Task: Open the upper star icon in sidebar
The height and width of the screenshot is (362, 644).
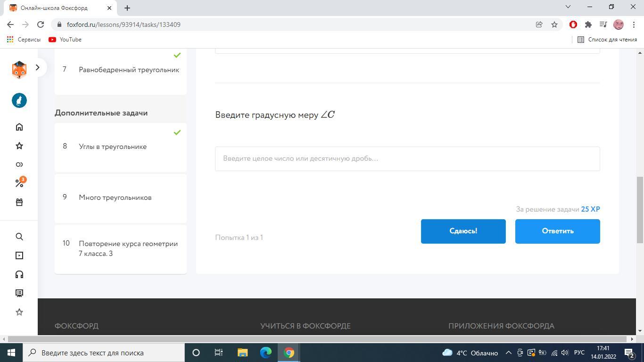Action: (x=19, y=146)
